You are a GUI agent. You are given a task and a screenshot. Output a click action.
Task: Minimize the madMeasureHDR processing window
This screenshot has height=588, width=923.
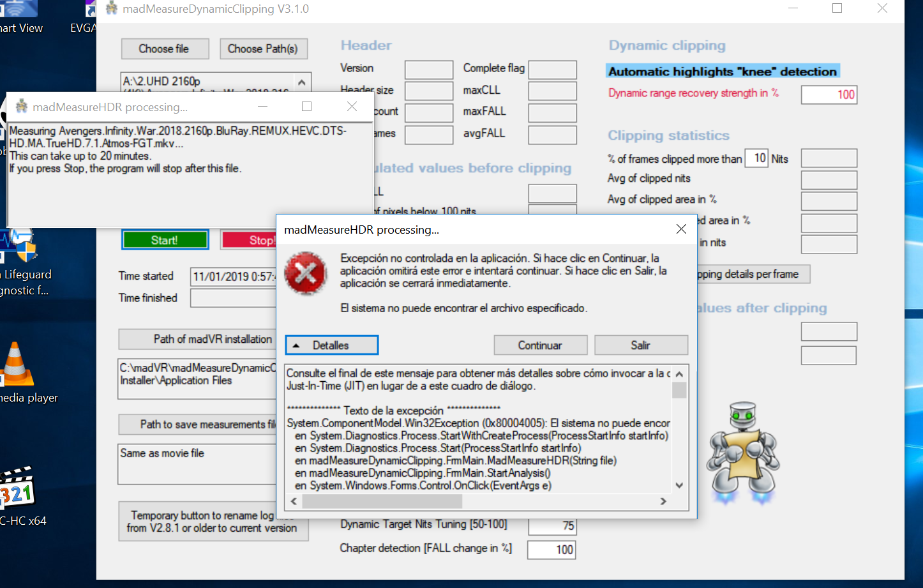coord(262,107)
